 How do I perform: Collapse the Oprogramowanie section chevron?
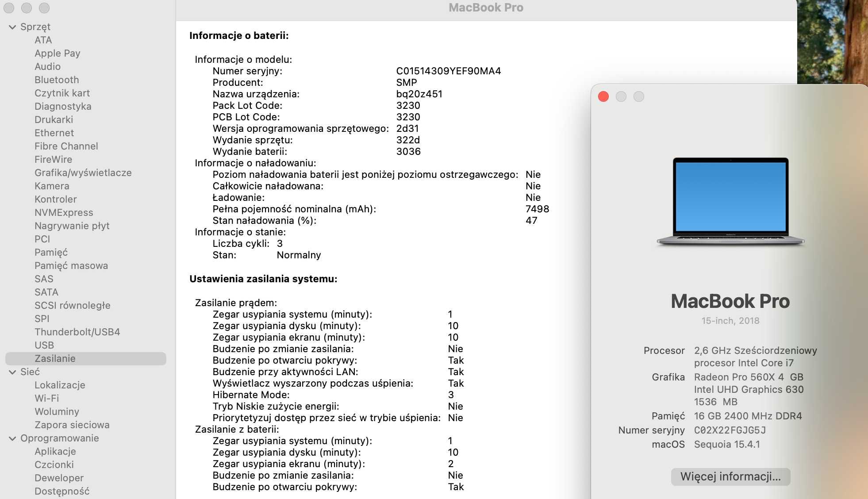click(12, 438)
